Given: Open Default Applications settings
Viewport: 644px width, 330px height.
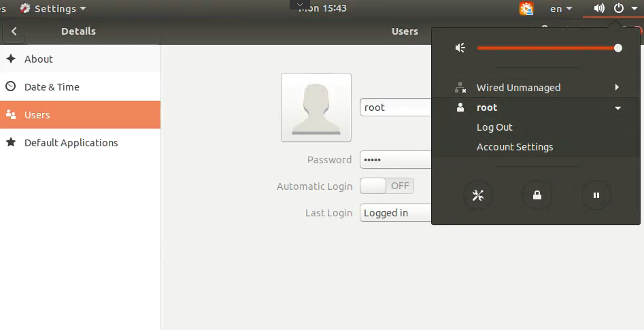Looking at the screenshot, I should (80, 143).
